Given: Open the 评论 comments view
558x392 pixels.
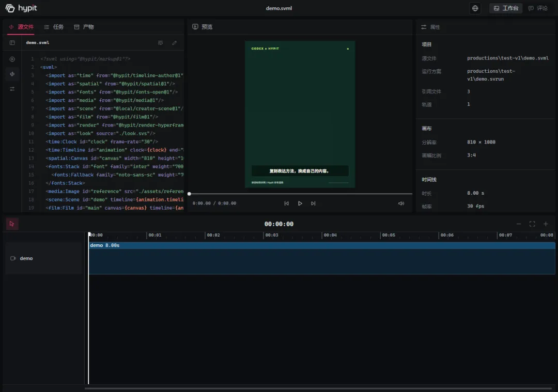Looking at the screenshot, I should click(538, 8).
